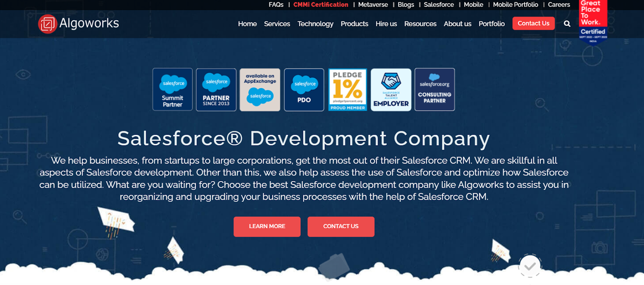Image resolution: width=644 pixels, height=285 pixels.
Task: Click the Salesforce® Development Company heading
Action: [x=303, y=138]
